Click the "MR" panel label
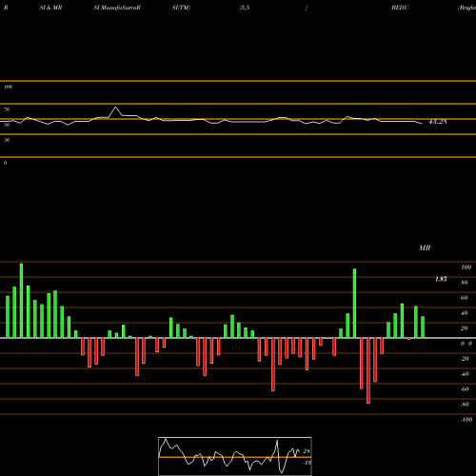This screenshot has height=476, width=476. [425, 248]
